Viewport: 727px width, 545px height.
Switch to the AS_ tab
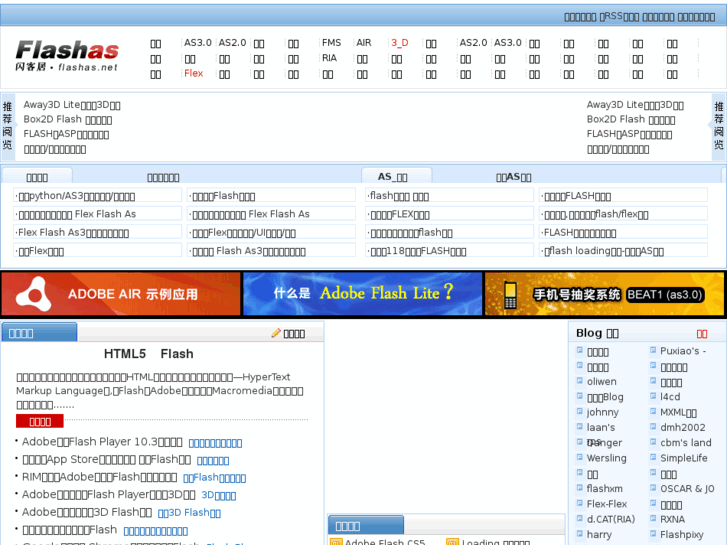(393, 177)
